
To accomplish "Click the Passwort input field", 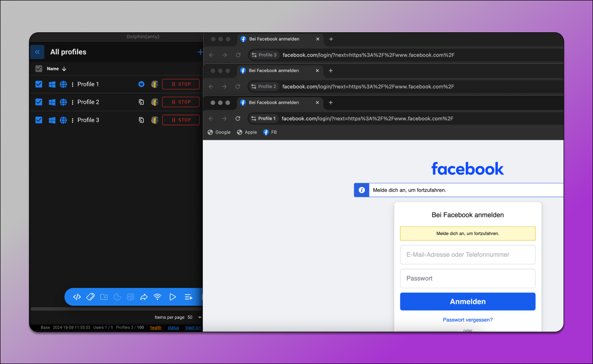I will (x=467, y=279).
